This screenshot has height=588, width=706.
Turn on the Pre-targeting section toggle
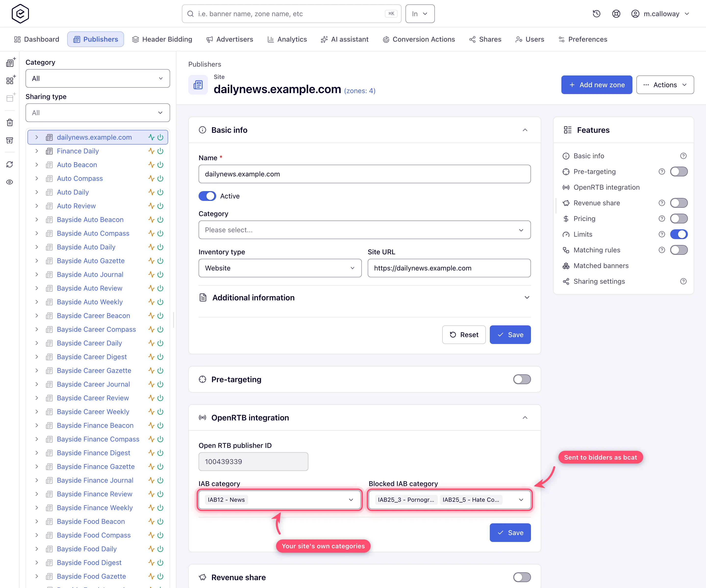pos(522,379)
